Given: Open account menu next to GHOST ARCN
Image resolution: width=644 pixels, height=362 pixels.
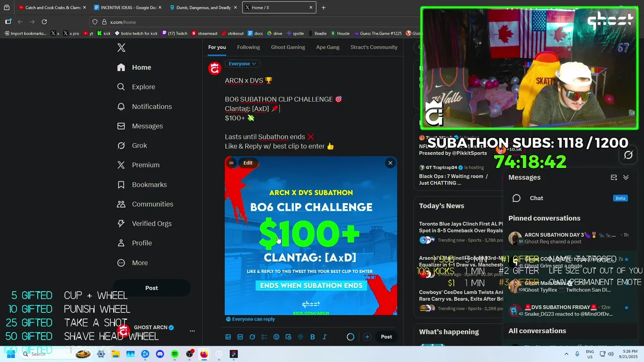Looking at the screenshot, I should point(192,331).
